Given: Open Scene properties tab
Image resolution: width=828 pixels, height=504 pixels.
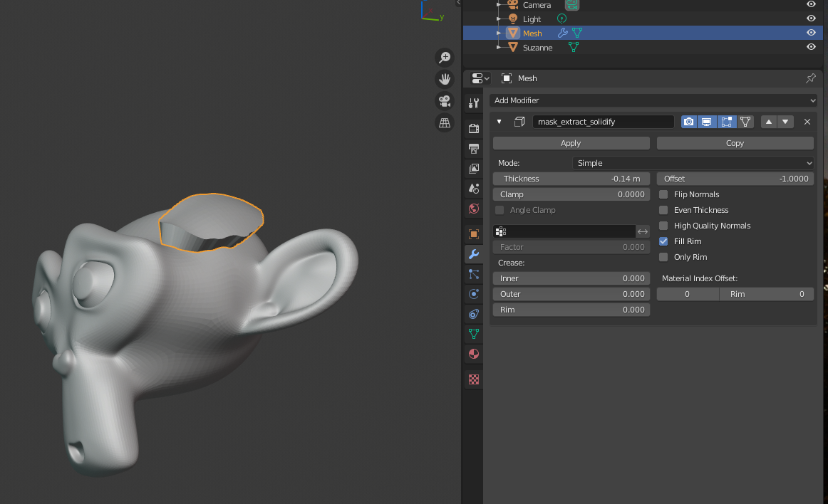Looking at the screenshot, I should click(474, 189).
